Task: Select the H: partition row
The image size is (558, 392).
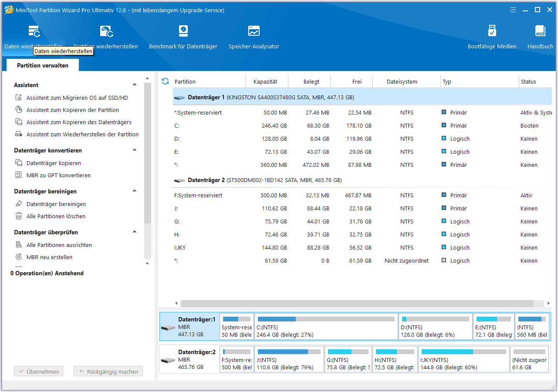Action: (362, 235)
